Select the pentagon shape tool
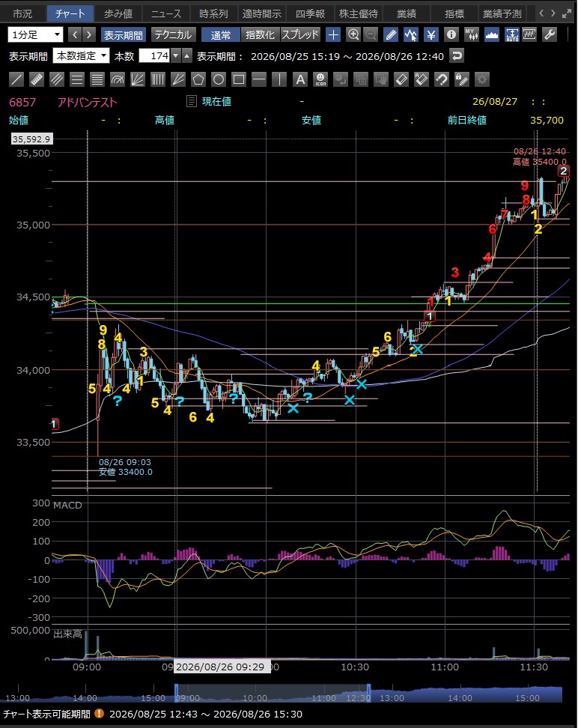The height and width of the screenshot is (728, 578). click(198, 79)
